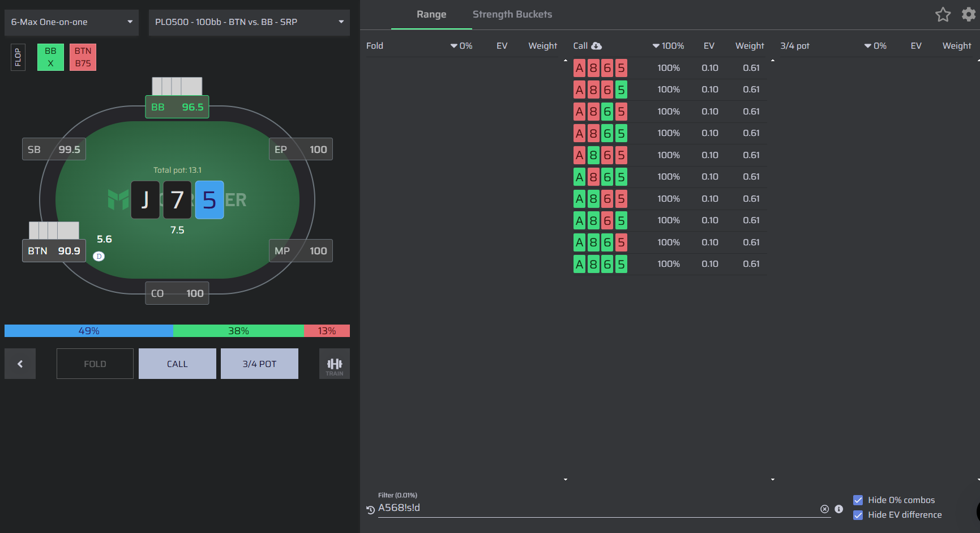The height and width of the screenshot is (533, 980).
Task: Click the 3/4 POT action button
Action: pos(259,364)
